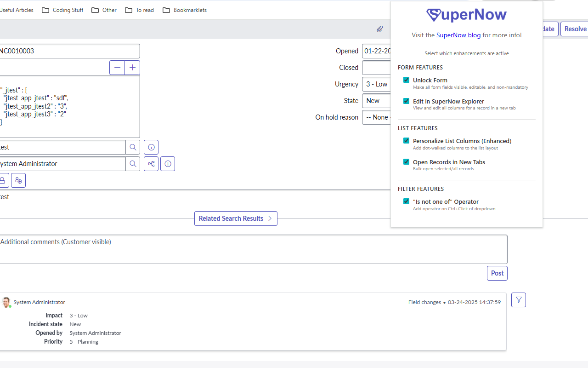Click the minus button under the number field
Image resolution: width=588 pixels, height=368 pixels.
[x=117, y=68]
